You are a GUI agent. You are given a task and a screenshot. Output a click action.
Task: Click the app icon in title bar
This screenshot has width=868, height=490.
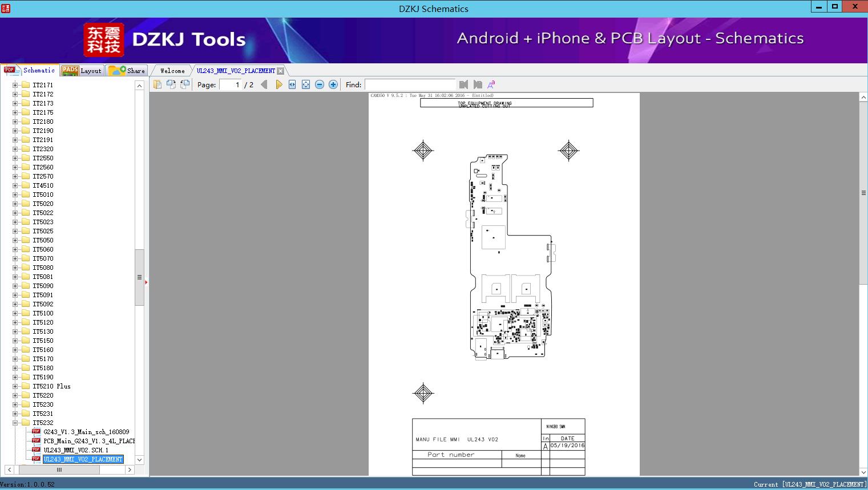pos(6,8)
